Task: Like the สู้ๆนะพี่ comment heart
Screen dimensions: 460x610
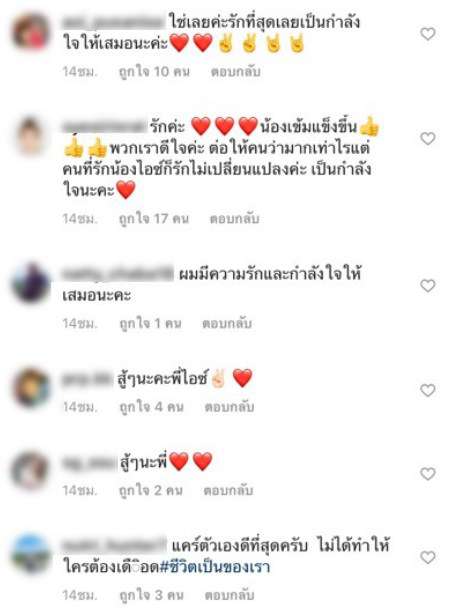Action: pyautogui.click(x=428, y=474)
